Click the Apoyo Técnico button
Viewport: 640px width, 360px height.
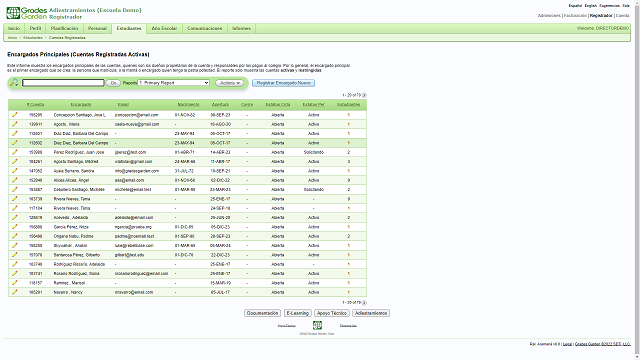click(332, 313)
